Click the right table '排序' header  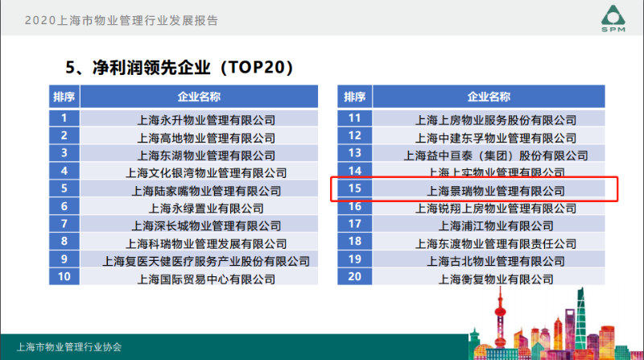(355, 97)
